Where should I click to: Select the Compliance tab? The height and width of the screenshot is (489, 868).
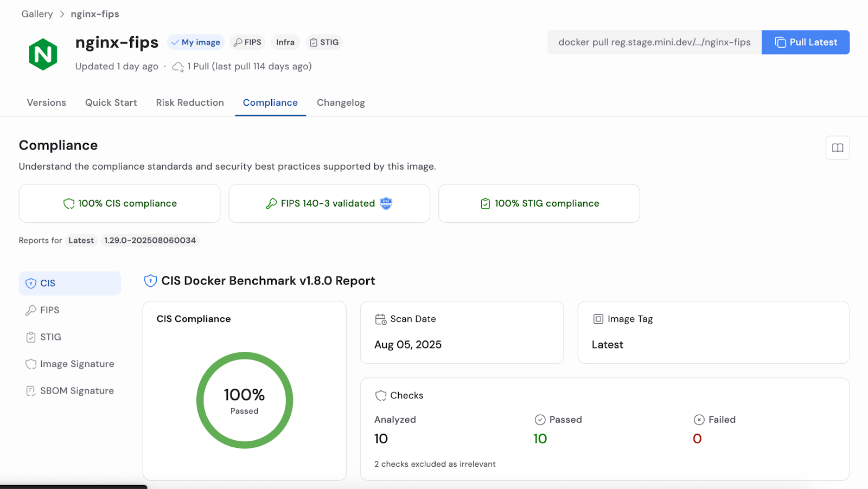point(270,102)
